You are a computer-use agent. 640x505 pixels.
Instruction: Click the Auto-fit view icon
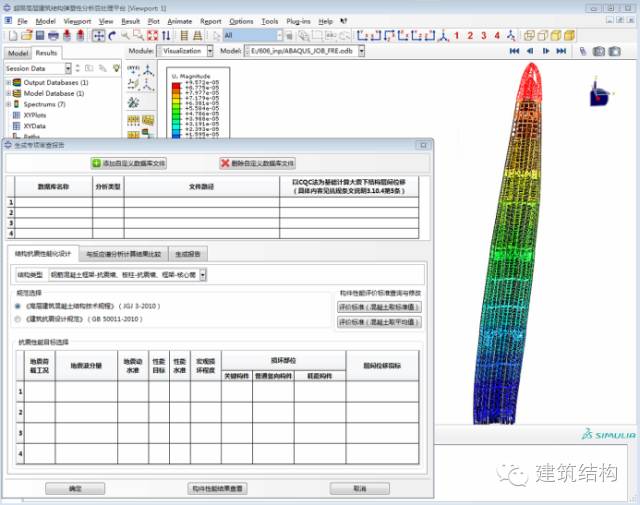click(152, 36)
